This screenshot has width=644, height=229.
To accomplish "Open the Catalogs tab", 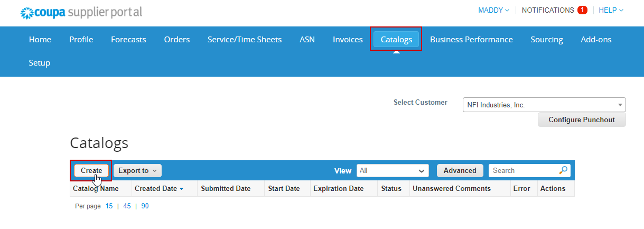I will point(396,39).
